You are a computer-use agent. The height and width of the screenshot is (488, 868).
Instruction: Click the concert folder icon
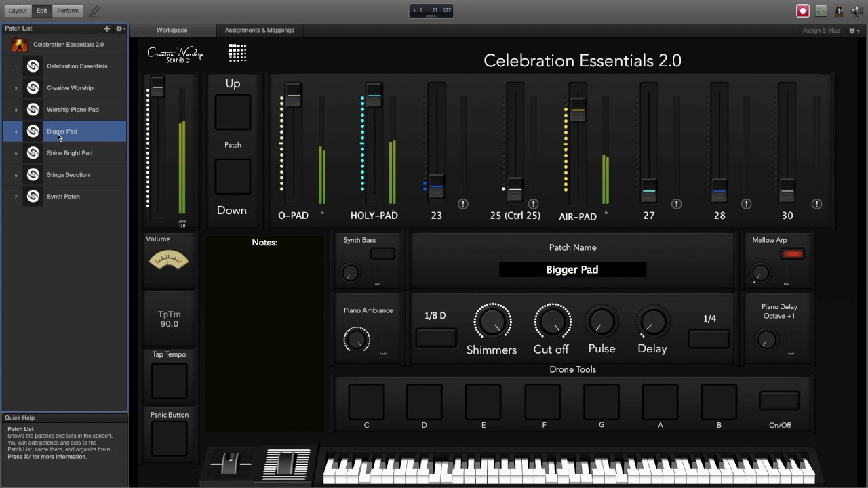[x=20, y=45]
